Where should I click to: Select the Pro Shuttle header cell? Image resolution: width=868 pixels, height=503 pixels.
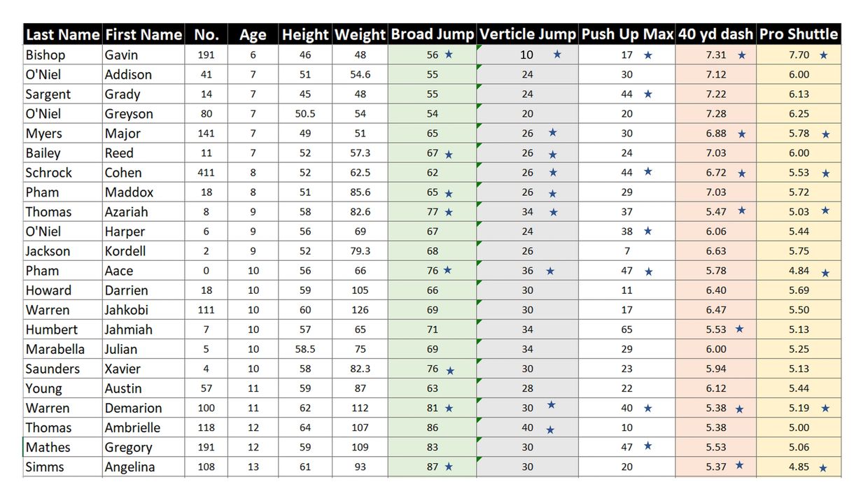[x=799, y=34]
